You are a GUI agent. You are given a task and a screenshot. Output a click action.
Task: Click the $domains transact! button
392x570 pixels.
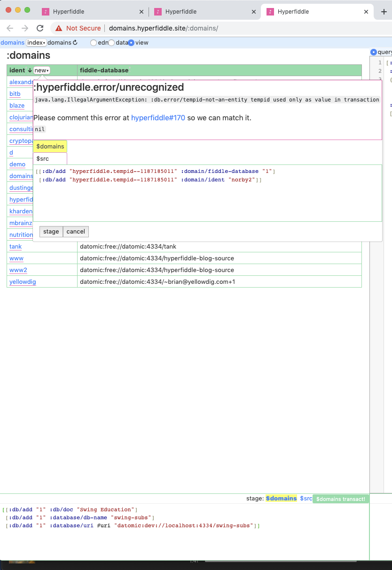tap(341, 499)
